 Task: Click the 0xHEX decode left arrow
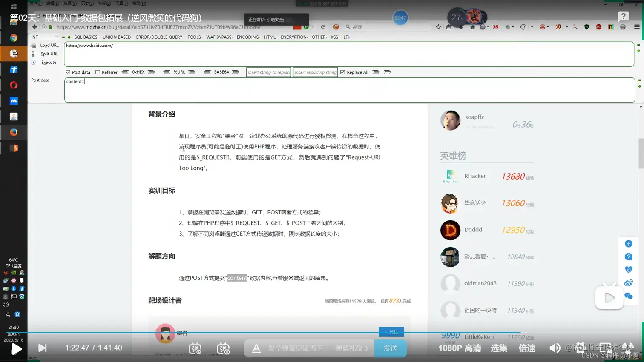click(125, 72)
